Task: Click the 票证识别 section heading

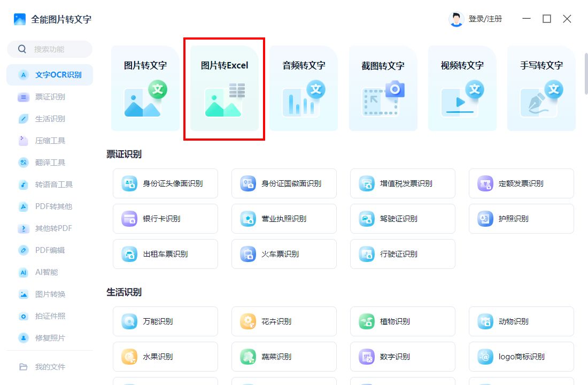Action: pos(124,154)
